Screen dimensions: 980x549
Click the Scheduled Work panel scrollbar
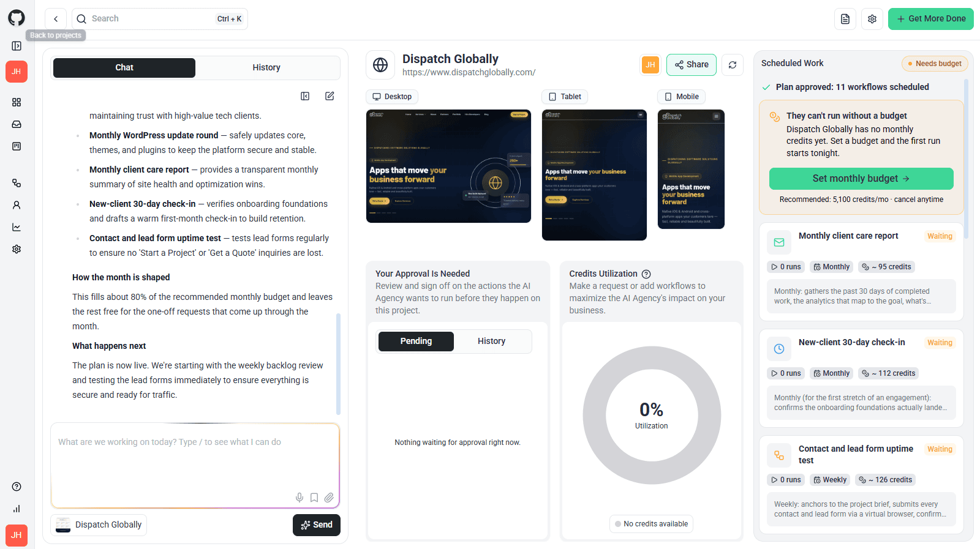click(967, 159)
